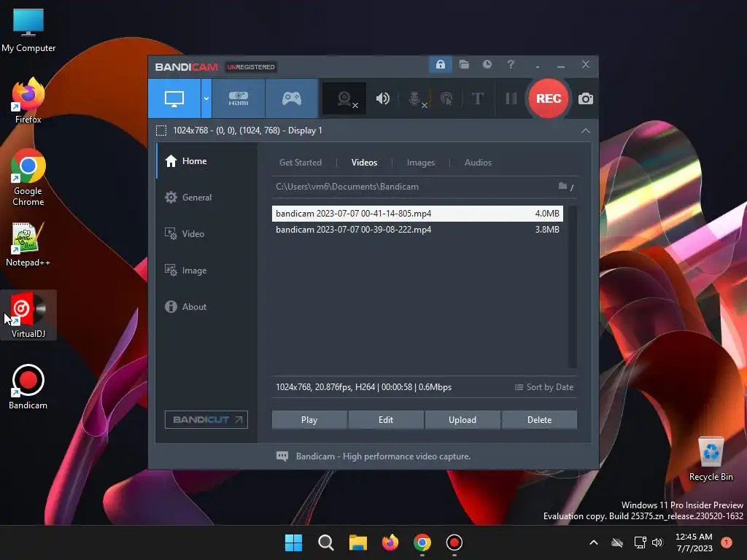The image size is (747, 560).
Task: Toggle the microphone icon in toolbar
Action: click(415, 98)
